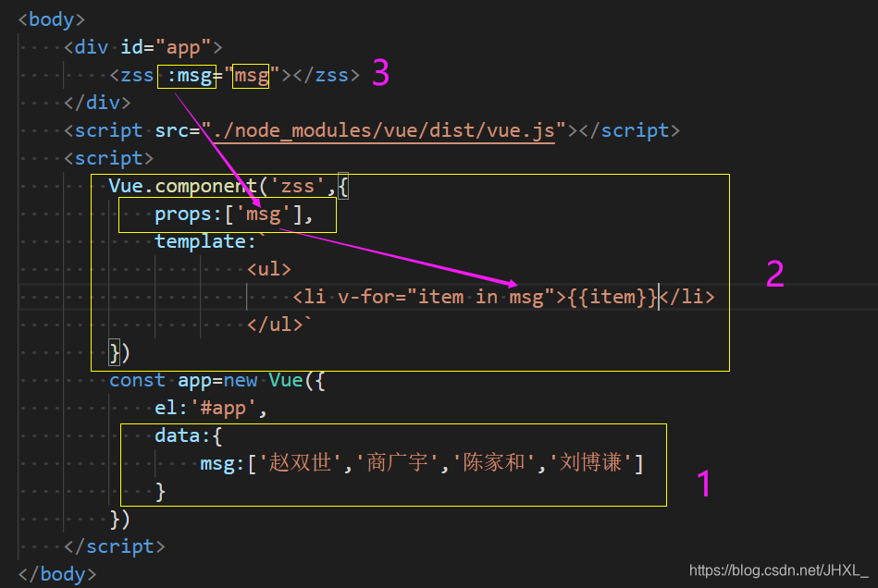
Task: Click the "item in msg" expression
Action: coord(481,297)
